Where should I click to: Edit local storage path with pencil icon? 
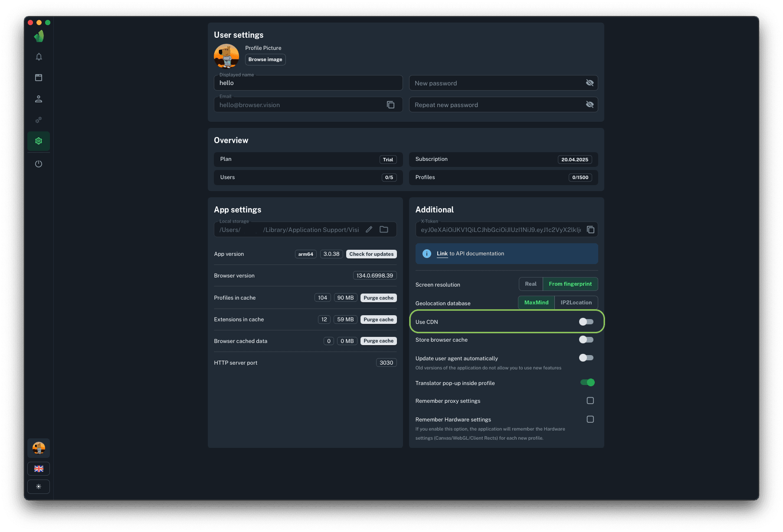[369, 229]
